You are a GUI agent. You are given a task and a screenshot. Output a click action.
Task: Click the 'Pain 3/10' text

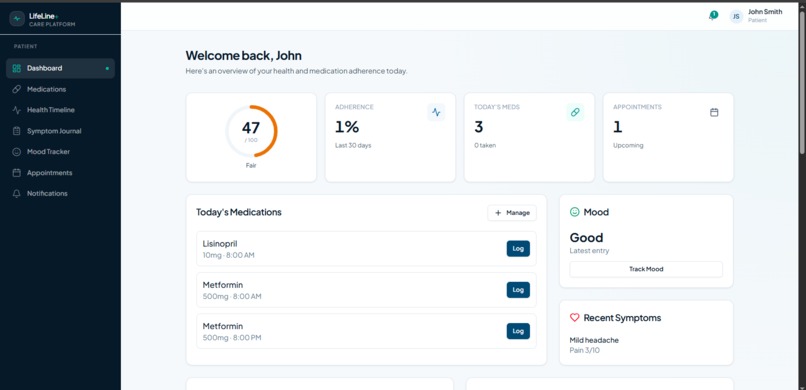pyautogui.click(x=584, y=350)
